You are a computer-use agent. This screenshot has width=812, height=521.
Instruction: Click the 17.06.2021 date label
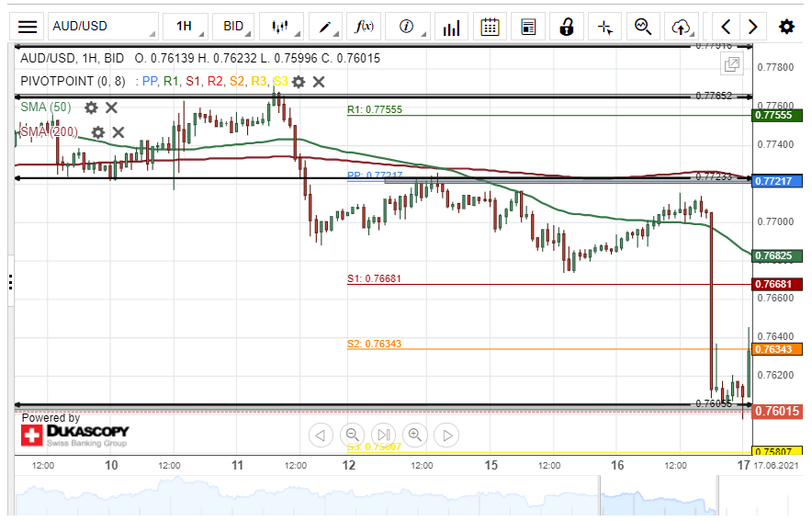(776, 466)
